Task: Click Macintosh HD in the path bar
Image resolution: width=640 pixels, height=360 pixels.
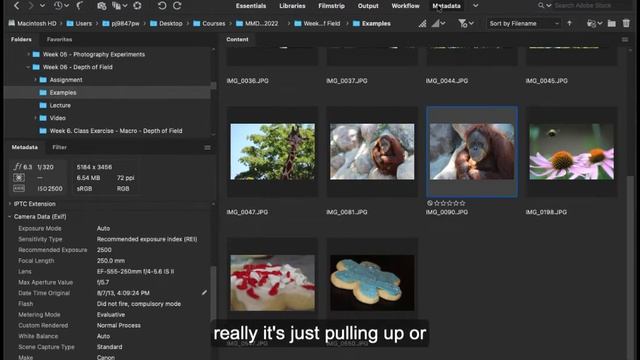Action: [32, 23]
